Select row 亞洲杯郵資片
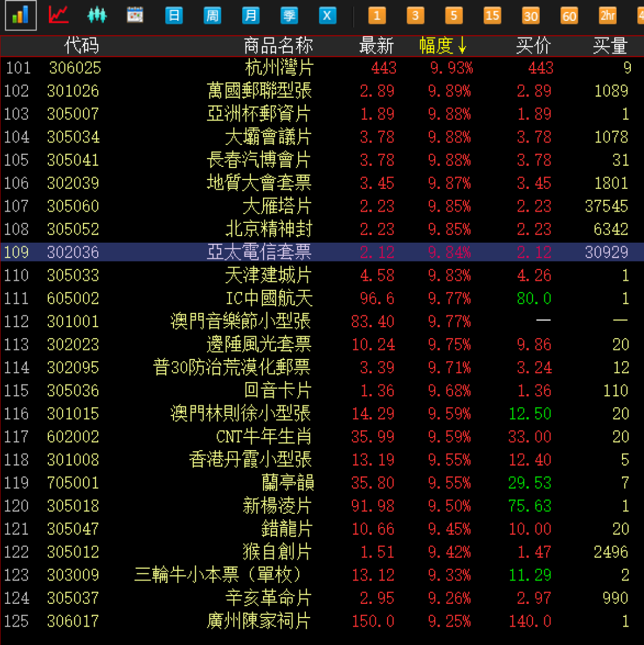This screenshot has height=645, width=644. [x=322, y=114]
